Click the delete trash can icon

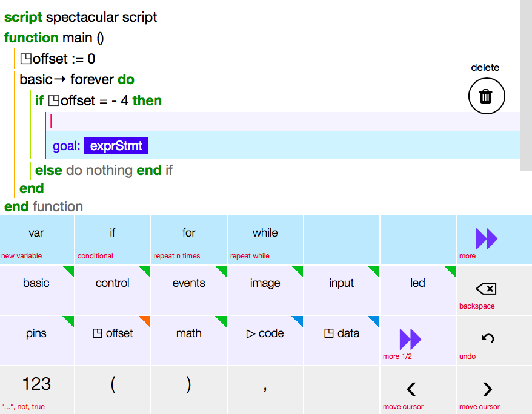pos(486,96)
